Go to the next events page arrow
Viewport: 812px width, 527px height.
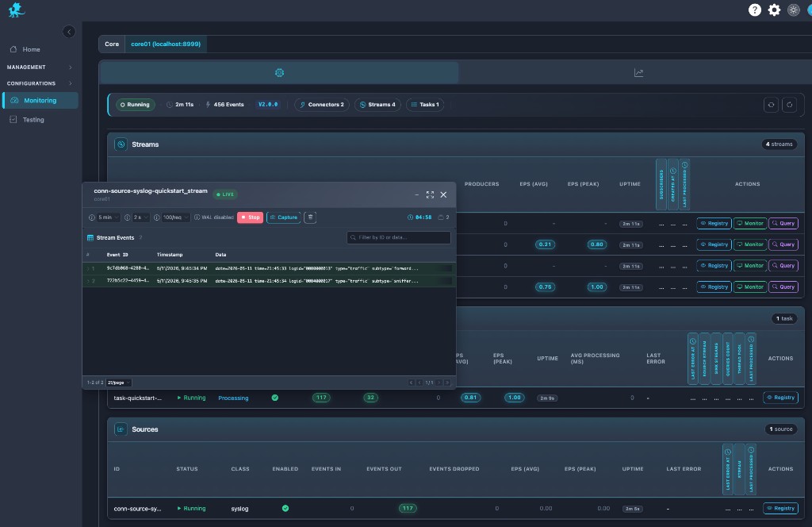[x=439, y=383]
